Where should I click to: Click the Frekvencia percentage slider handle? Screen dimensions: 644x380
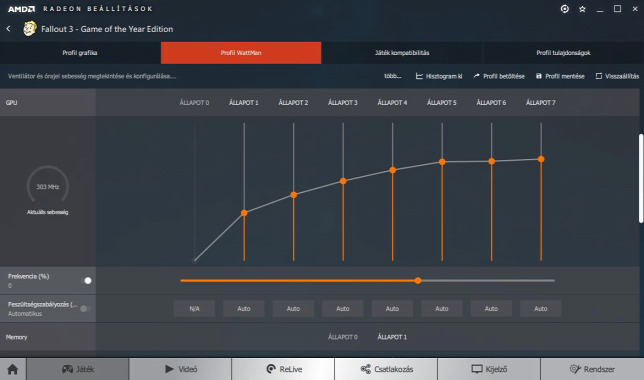[x=418, y=281]
